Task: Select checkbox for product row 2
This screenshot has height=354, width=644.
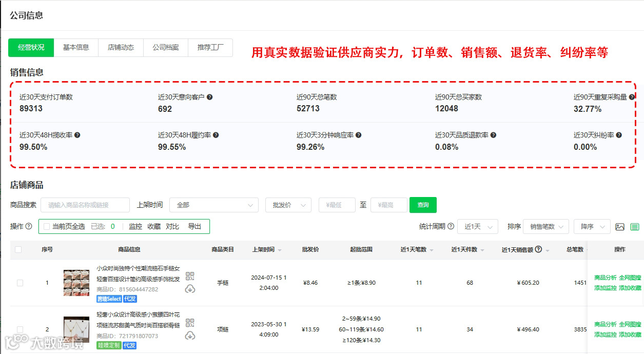Action: tap(20, 329)
